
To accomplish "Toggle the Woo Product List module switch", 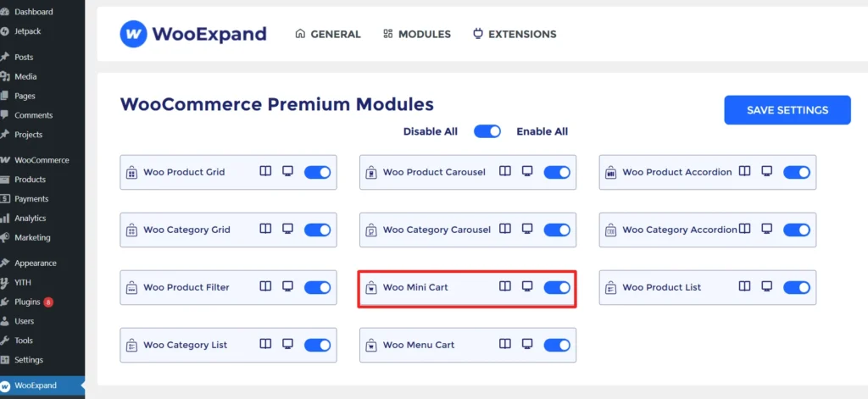I will pos(797,288).
